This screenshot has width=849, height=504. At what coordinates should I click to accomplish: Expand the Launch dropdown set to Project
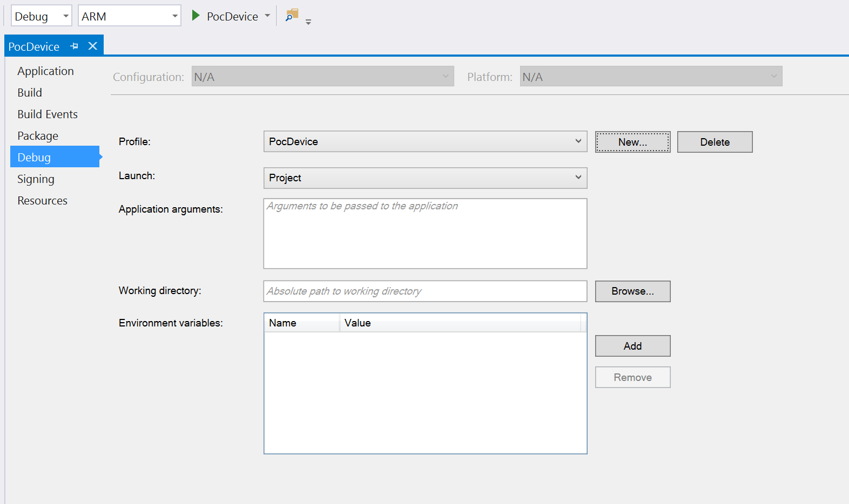(x=425, y=178)
